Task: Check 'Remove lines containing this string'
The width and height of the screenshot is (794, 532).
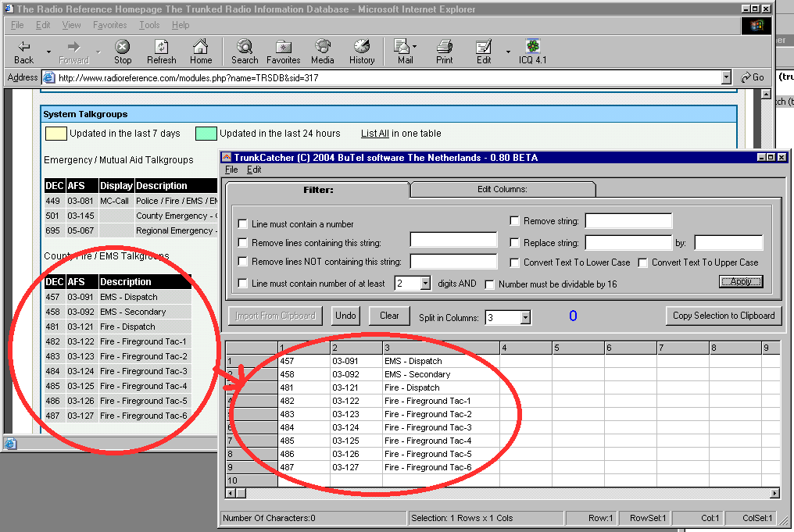Action: (x=242, y=242)
